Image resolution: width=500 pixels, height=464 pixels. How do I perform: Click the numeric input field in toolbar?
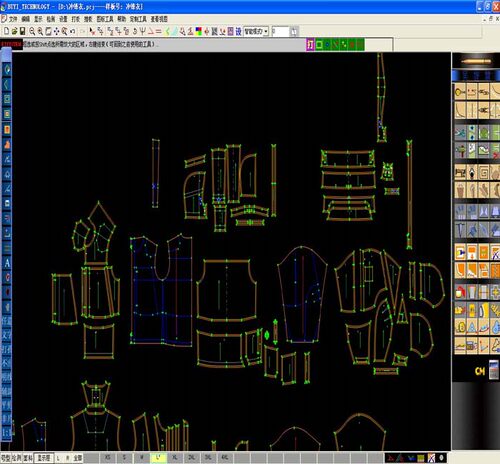coord(280,32)
